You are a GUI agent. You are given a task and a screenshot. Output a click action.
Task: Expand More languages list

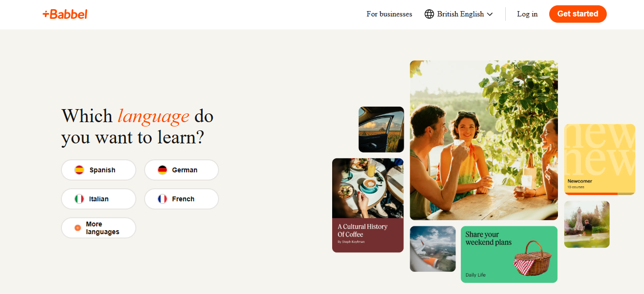click(99, 228)
